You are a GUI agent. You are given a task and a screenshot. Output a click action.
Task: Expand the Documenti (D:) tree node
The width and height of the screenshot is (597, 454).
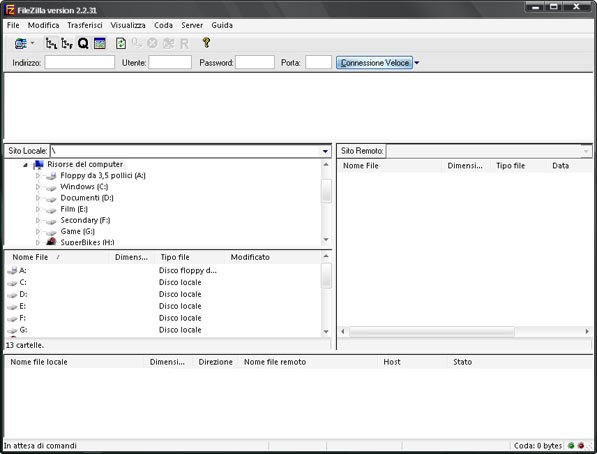tap(38, 198)
